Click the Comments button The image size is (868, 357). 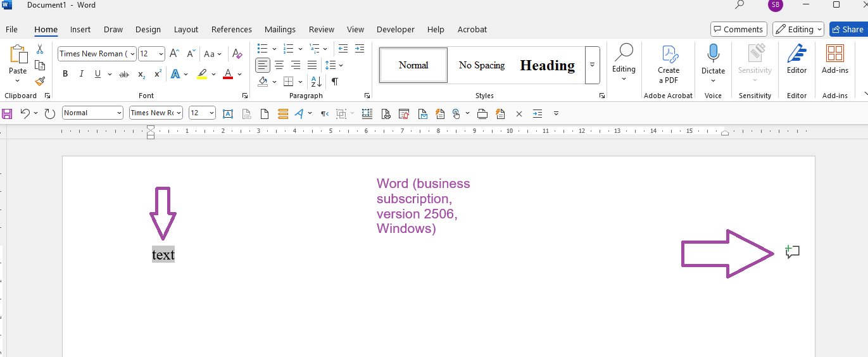coord(739,29)
